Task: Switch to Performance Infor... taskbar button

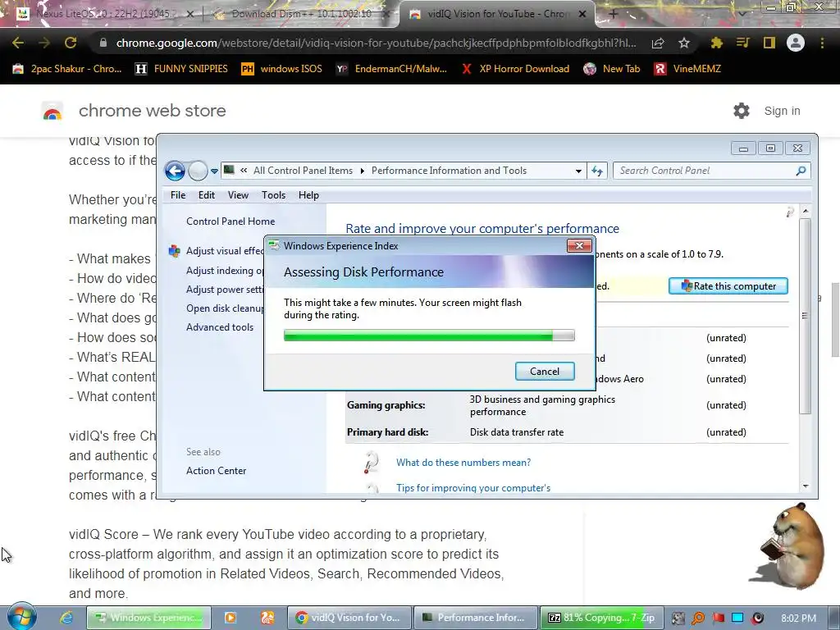Action: tap(476, 618)
